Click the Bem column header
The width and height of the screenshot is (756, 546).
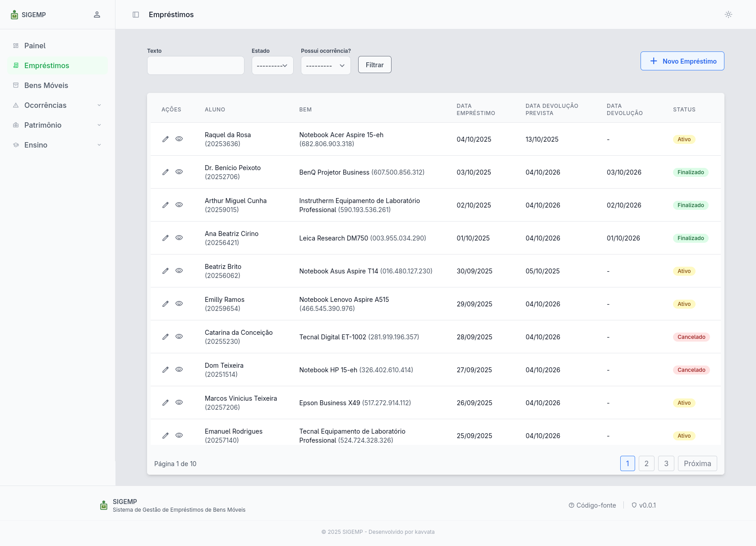click(305, 110)
